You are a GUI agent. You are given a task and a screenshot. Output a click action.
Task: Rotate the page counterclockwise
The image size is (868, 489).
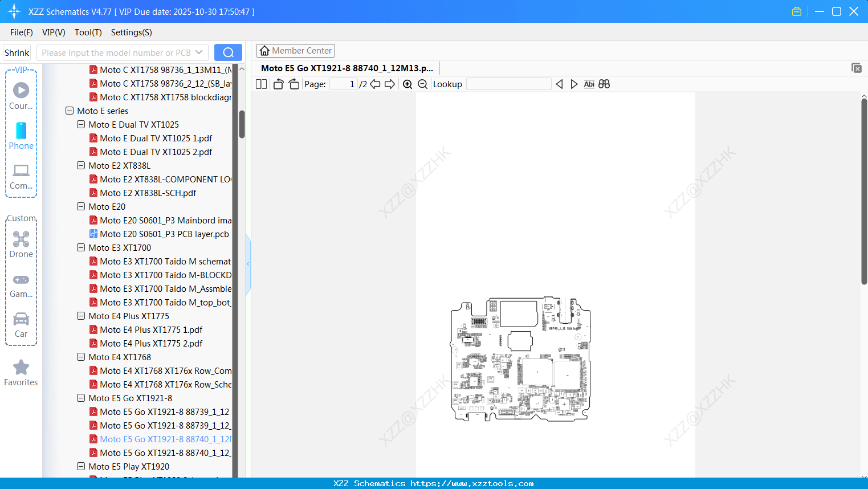[x=278, y=84]
